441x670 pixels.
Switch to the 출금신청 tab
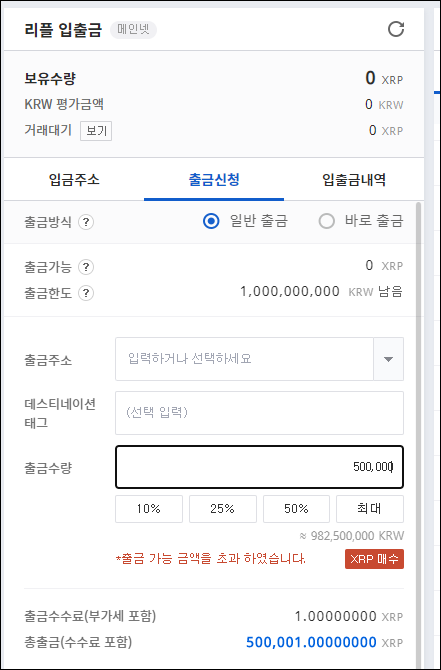tap(214, 179)
